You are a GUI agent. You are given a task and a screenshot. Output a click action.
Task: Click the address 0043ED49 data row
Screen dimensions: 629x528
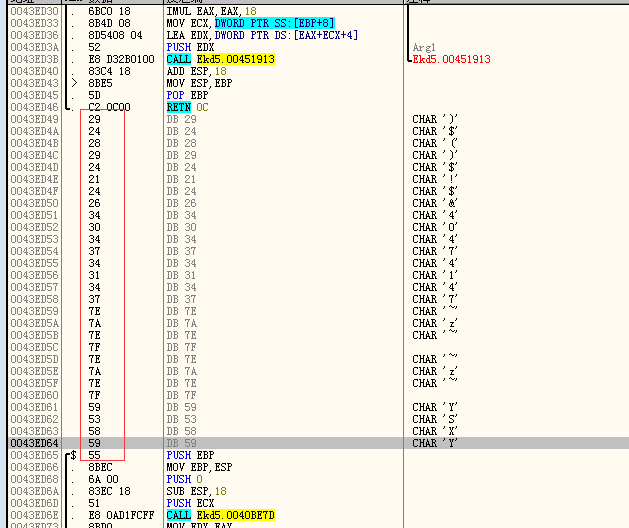[x=29, y=120]
